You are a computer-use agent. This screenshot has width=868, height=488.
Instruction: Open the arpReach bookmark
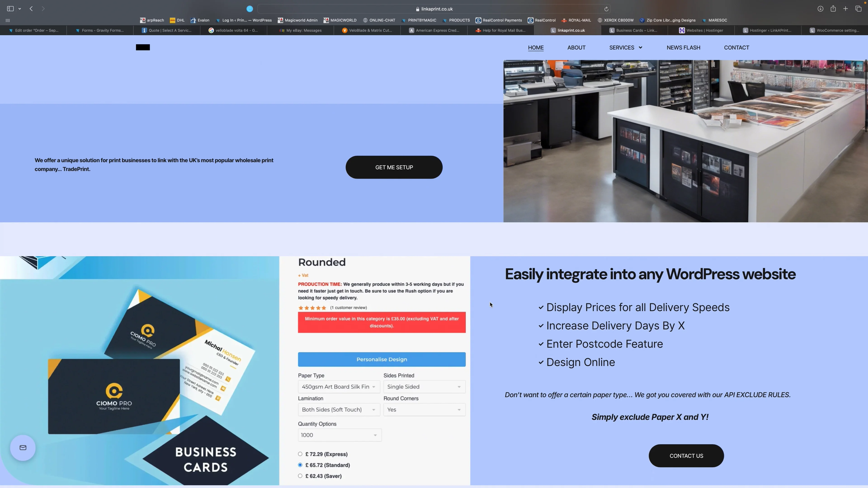(x=152, y=20)
